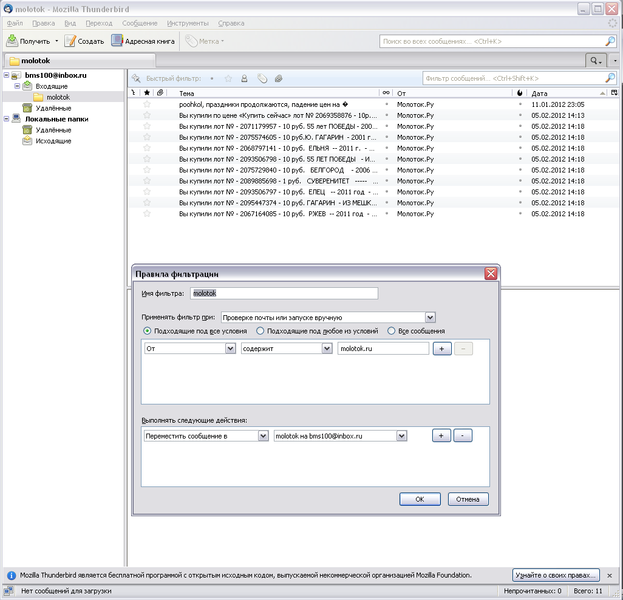Viewport: 623px width, 600px height.
Task: Open the Вид menu
Action: (70, 23)
